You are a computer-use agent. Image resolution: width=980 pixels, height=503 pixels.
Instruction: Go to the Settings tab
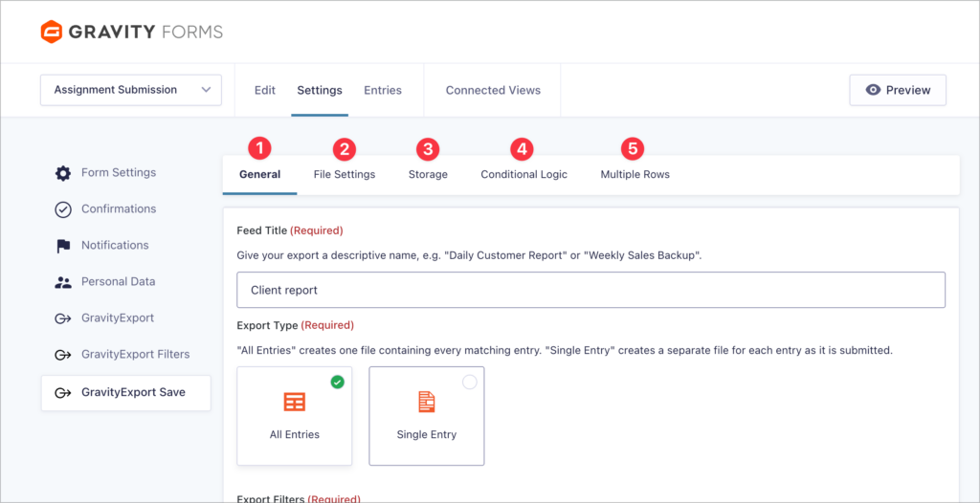click(x=320, y=90)
